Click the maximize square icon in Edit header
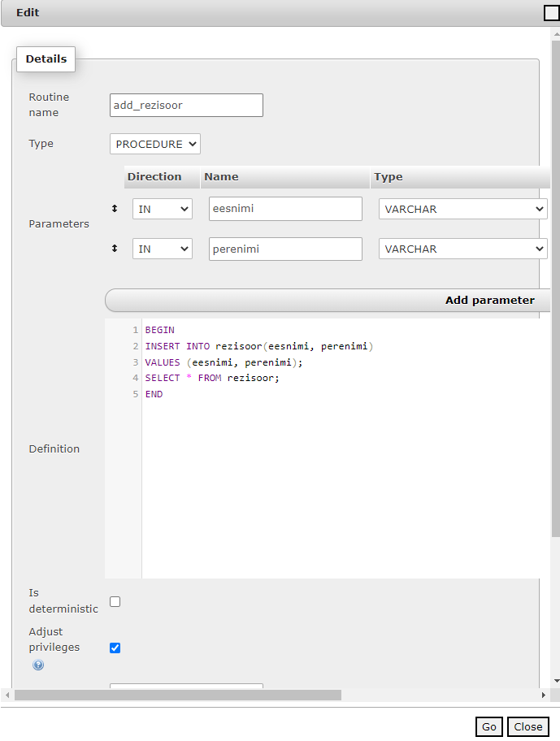 click(552, 13)
